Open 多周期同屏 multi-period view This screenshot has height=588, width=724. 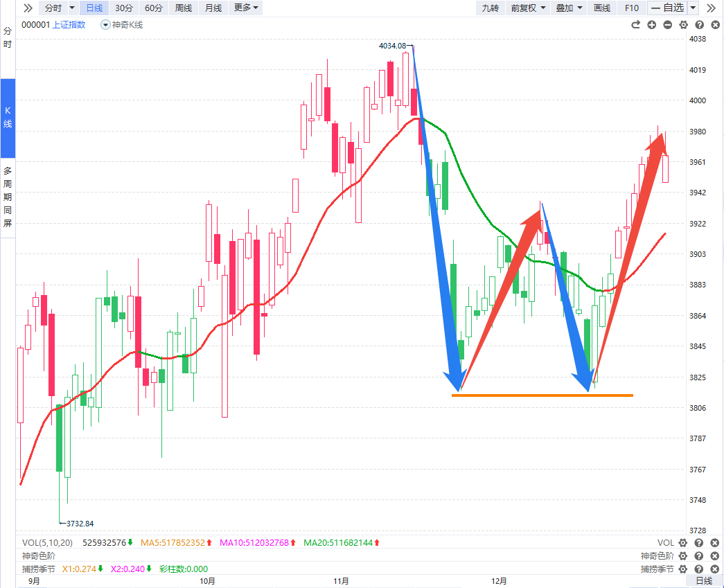pos(8,197)
